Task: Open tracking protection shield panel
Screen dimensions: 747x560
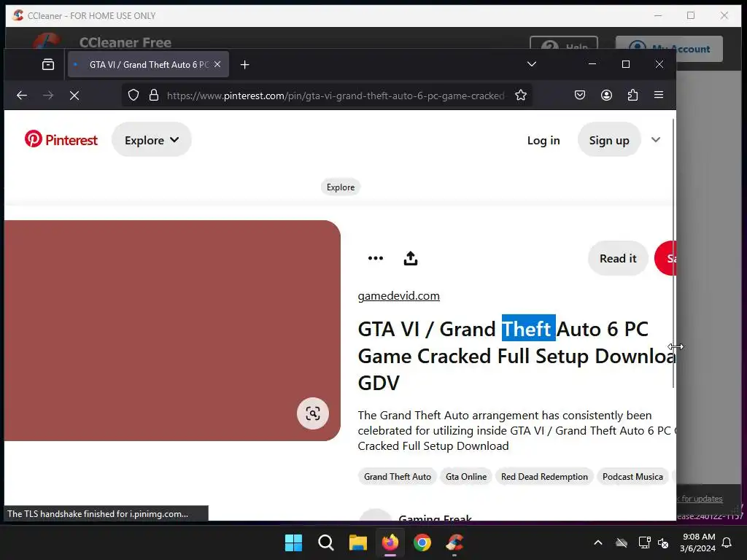Action: coord(133,96)
